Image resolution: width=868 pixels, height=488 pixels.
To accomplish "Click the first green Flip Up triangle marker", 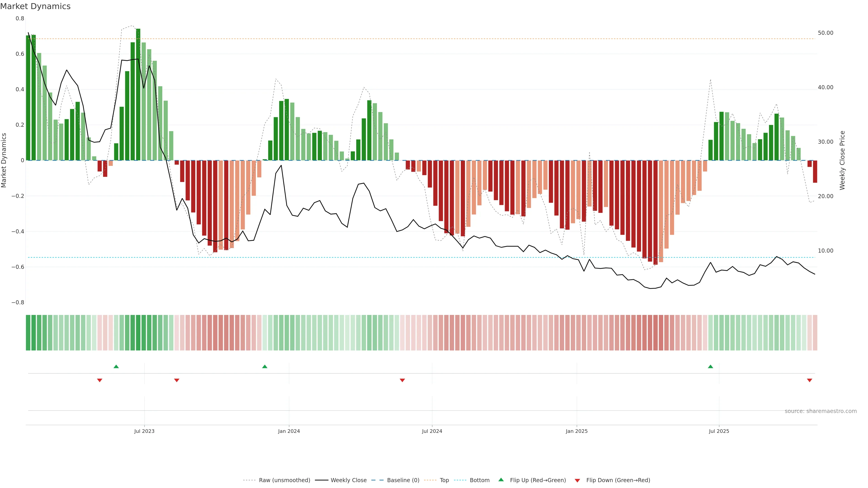I will [116, 366].
